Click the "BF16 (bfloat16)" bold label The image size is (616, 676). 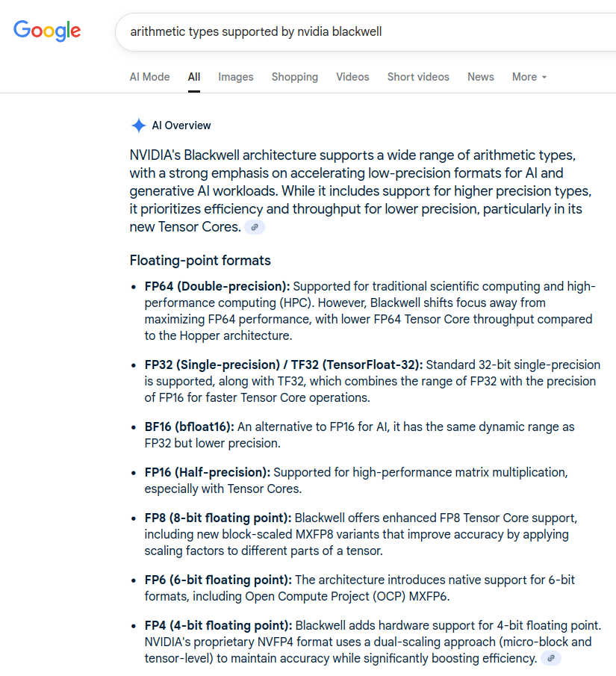(190, 427)
